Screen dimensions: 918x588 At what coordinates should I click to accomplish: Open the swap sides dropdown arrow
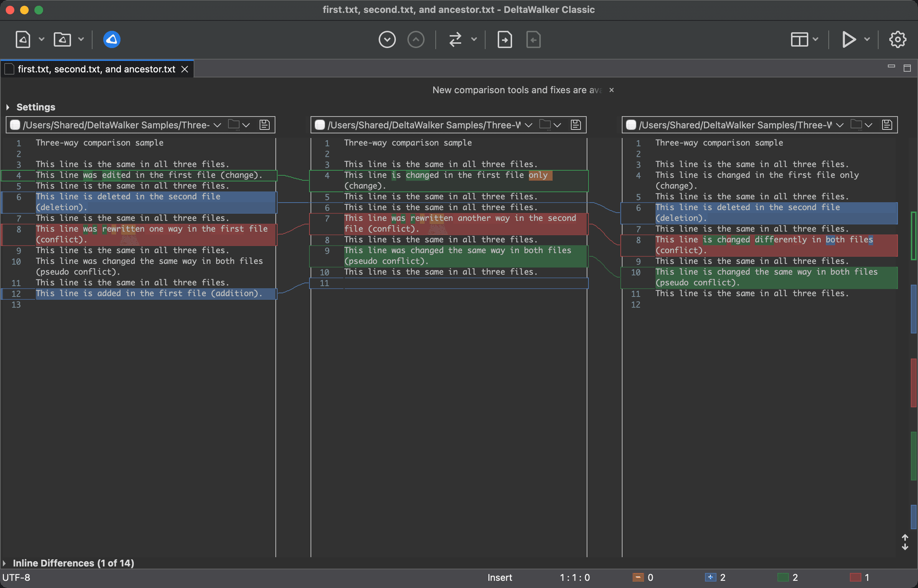pyautogui.click(x=474, y=39)
